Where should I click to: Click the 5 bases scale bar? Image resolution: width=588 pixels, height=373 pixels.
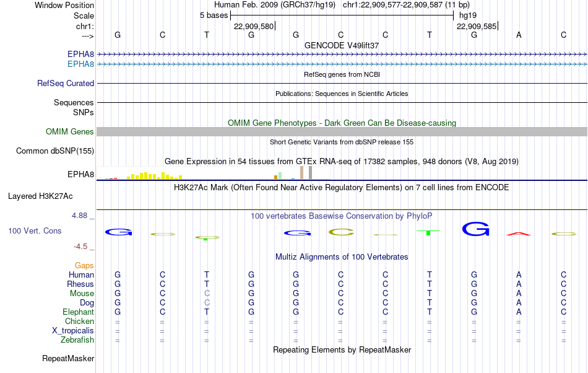point(342,15)
